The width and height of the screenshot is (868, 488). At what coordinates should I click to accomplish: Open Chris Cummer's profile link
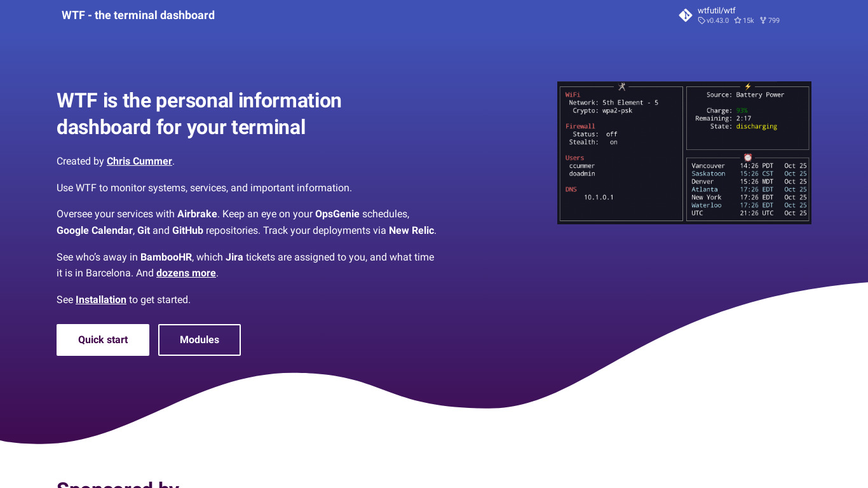[139, 161]
